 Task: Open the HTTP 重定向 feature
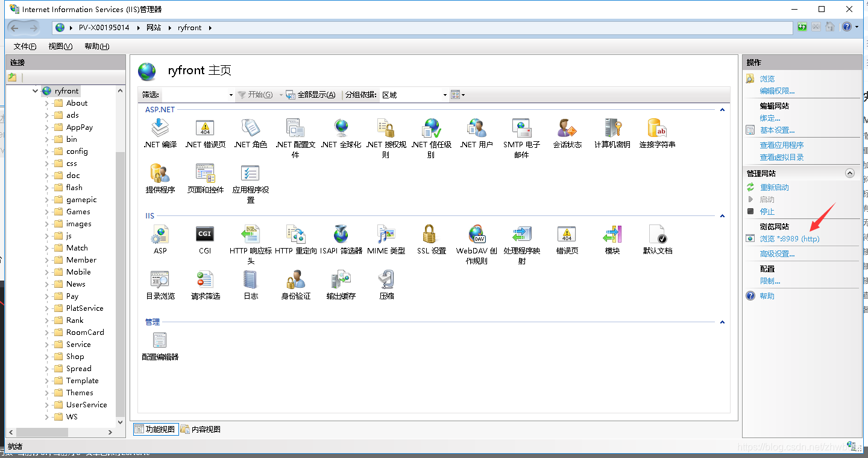click(295, 240)
